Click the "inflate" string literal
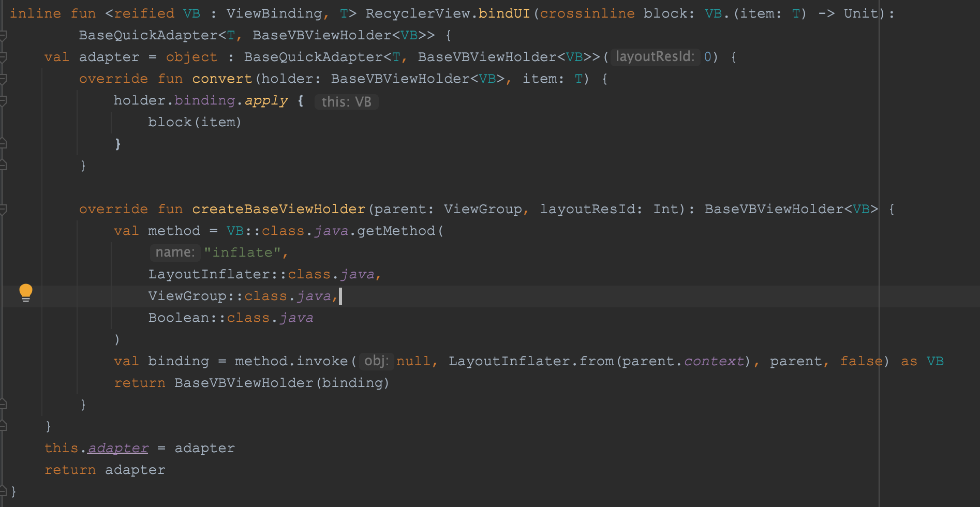Viewport: 980px width, 507px height. 242,252
